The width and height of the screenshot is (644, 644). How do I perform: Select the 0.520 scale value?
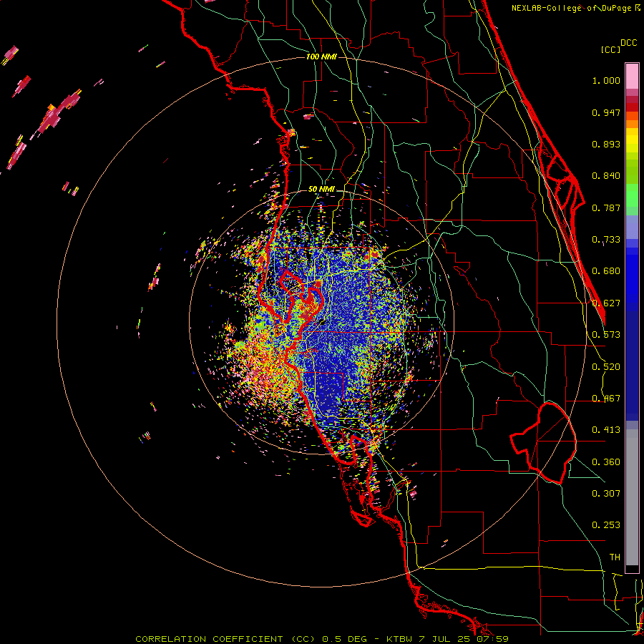tap(606, 367)
